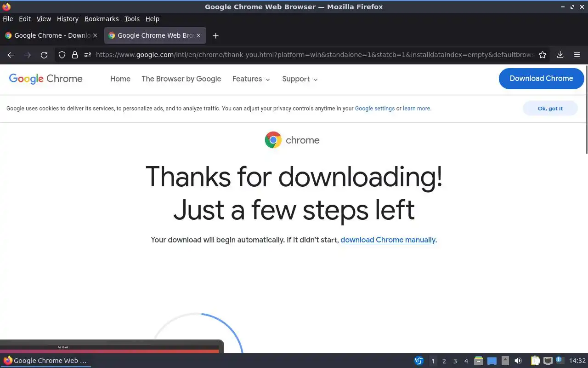Open the site permissions icon in address bar
The image size is (588, 368).
pyautogui.click(x=88, y=55)
